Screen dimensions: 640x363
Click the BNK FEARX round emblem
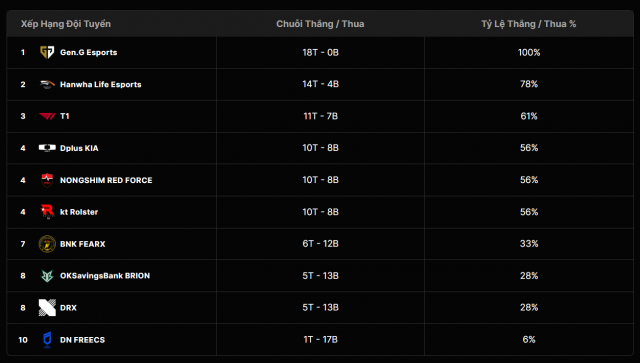(x=47, y=244)
